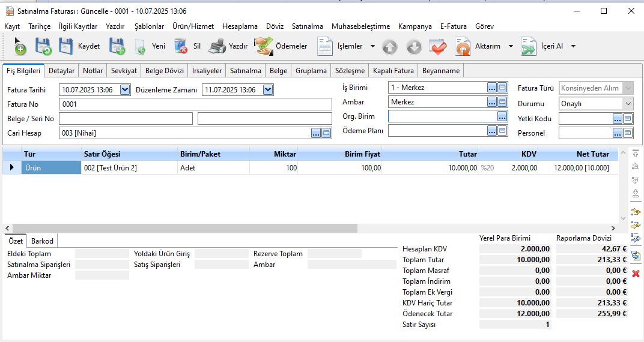Image resolution: width=644 pixels, height=342 pixels.
Task: Print the invoice with Yazdır
Action: click(x=228, y=46)
